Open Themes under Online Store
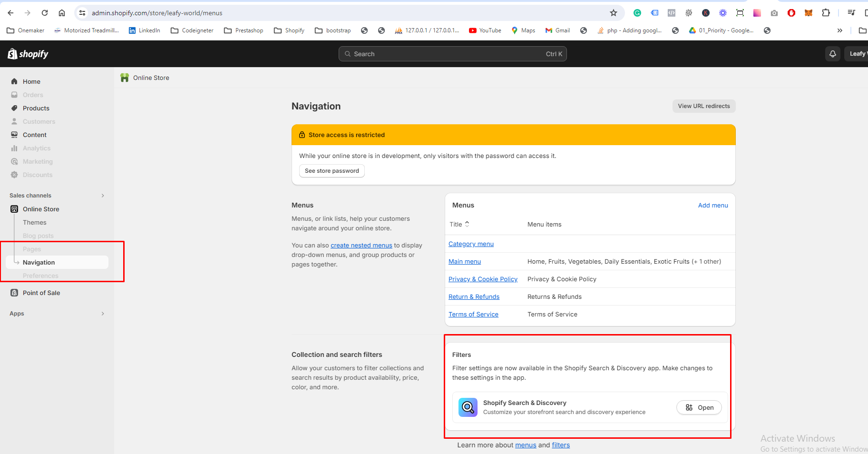This screenshot has height=454, width=868. (35, 222)
